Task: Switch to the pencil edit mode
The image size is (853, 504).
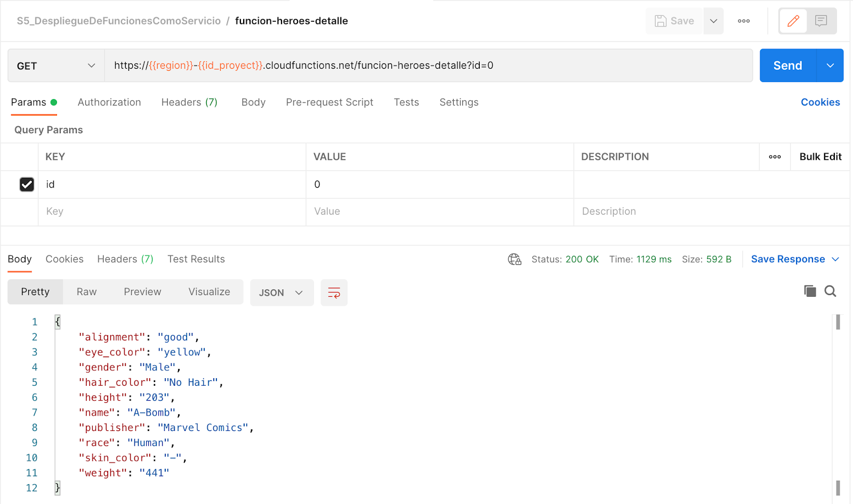Action: [x=793, y=21]
